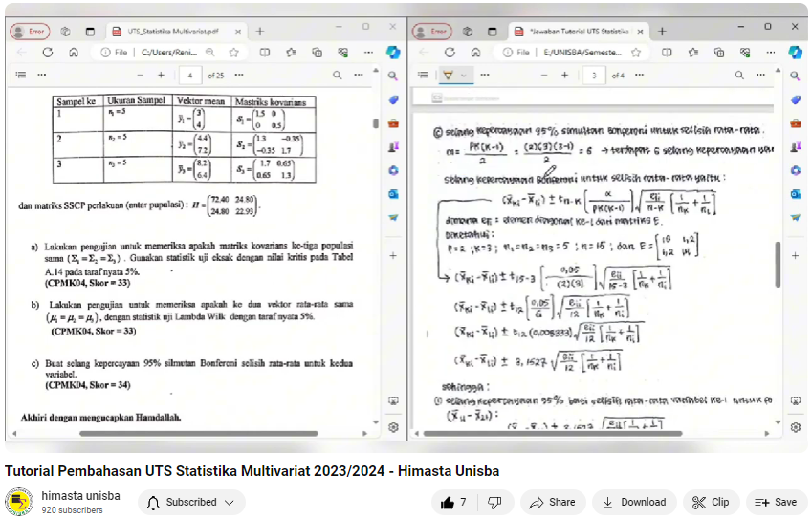
Task: Like the video with the thumbs-up button
Action: click(x=454, y=502)
